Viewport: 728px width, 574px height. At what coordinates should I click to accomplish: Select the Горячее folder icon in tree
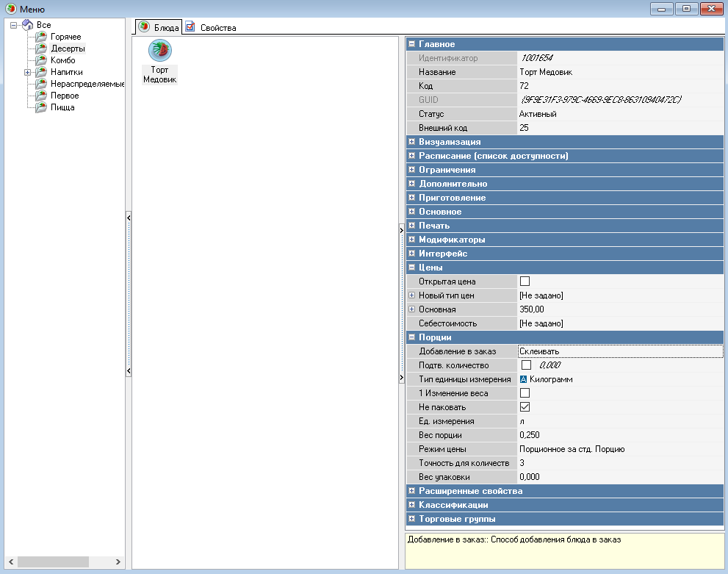click(x=41, y=37)
